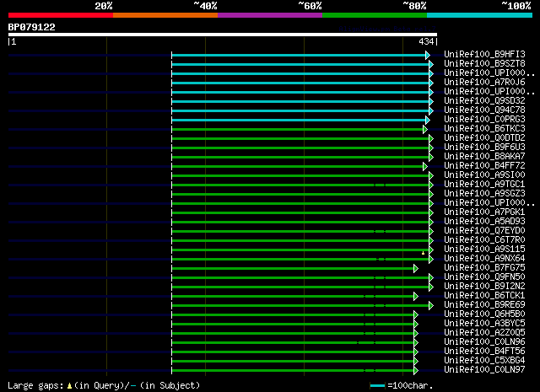Viewport: 540px width, 392px height.
Task: Select the UniRef100_B4FF72 label
Action: (484, 165)
